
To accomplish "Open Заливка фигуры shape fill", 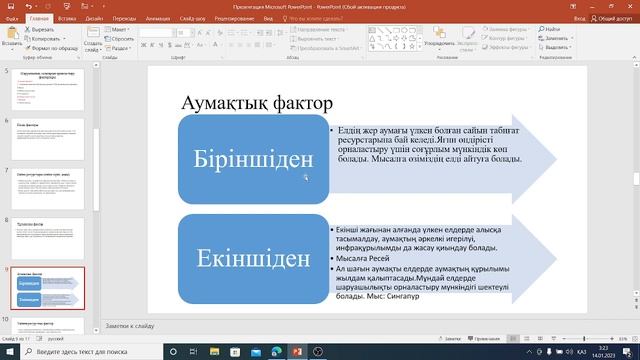I will [x=505, y=29].
